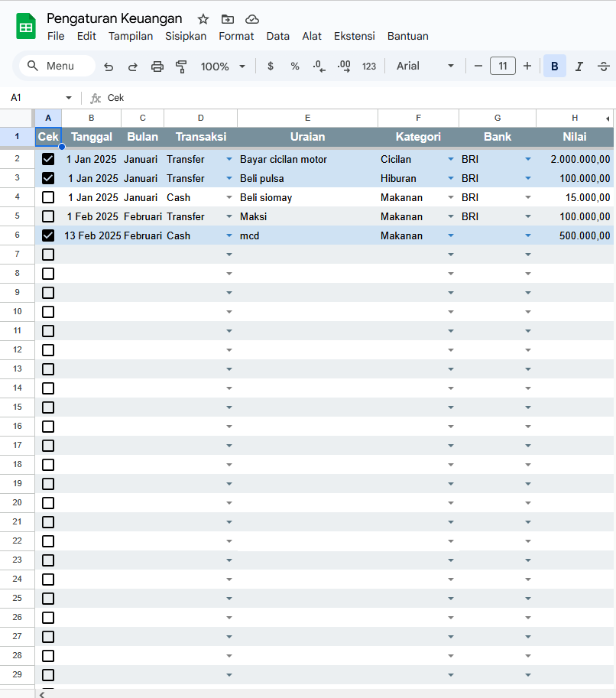Print the spreadsheet with printer icon

[157, 67]
